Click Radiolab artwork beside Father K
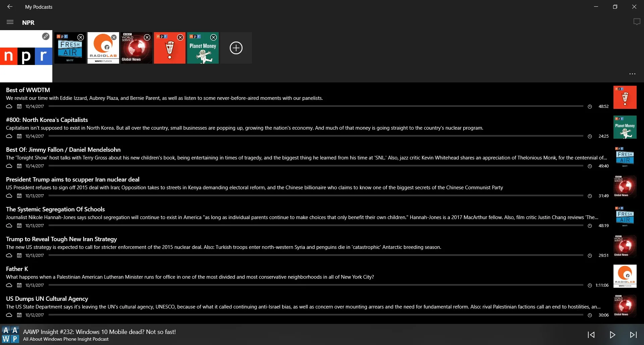This screenshot has width=644, height=345. pyautogui.click(x=625, y=276)
